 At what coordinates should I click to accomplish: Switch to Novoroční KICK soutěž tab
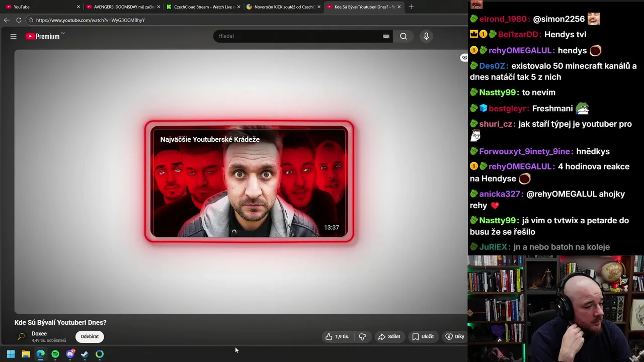click(284, 7)
